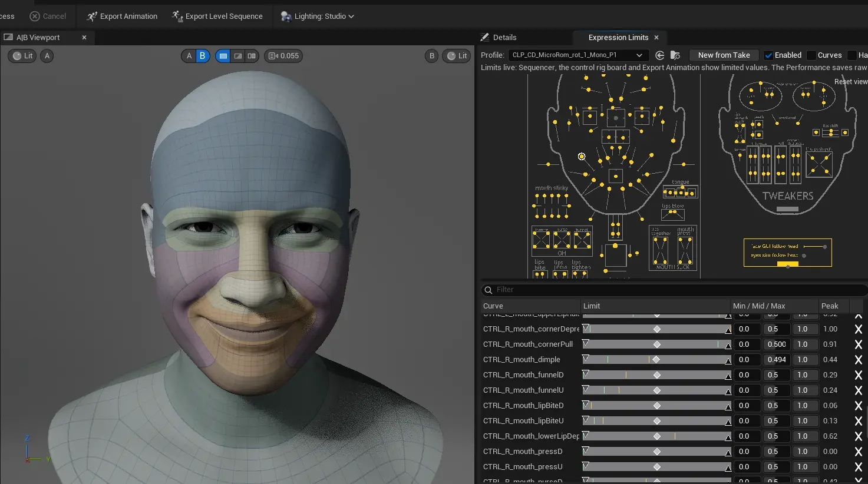This screenshot has width=868, height=484.
Task: Click the Lighting studio spheres icon
Action: tap(286, 16)
